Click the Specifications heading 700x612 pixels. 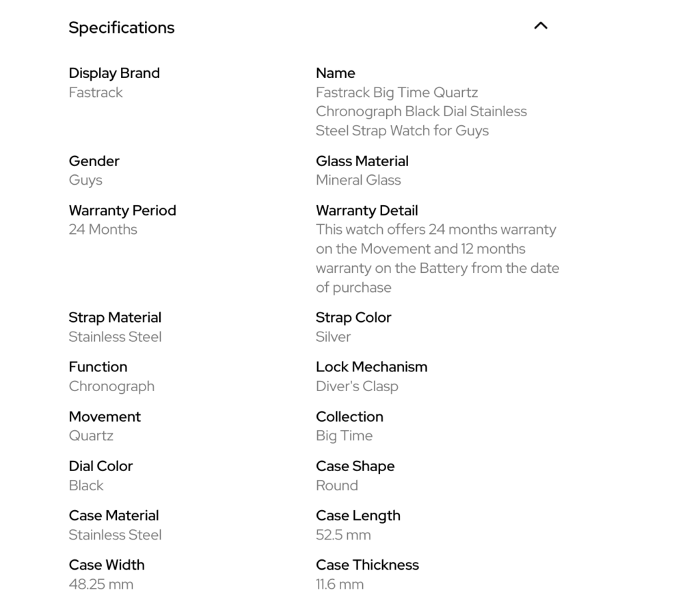122,28
